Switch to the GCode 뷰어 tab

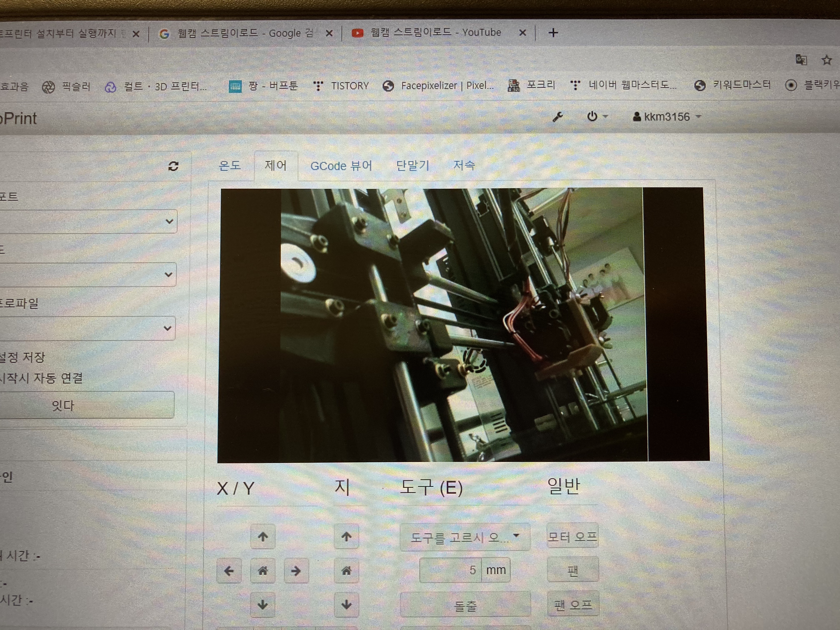(x=341, y=166)
